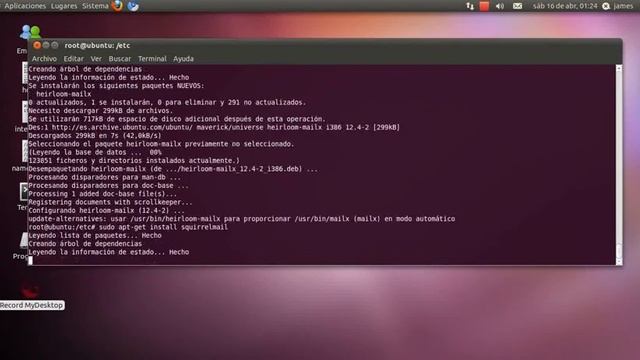Open the terminal Archivo menu

click(x=44, y=59)
